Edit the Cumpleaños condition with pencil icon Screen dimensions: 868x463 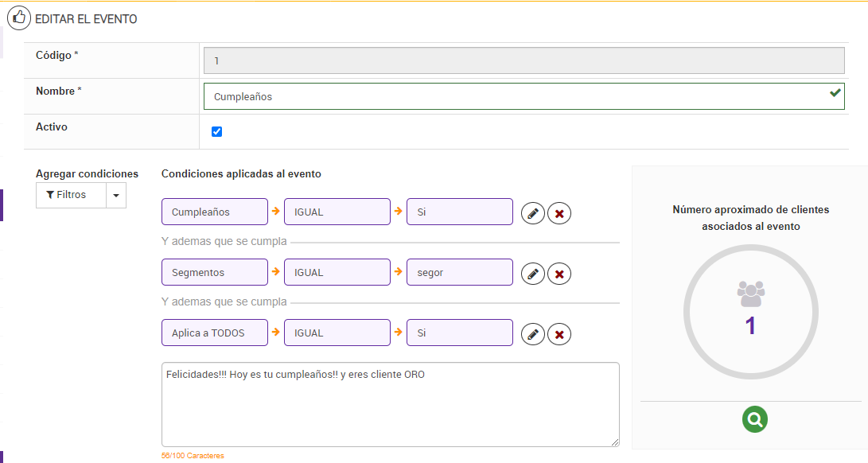533,213
